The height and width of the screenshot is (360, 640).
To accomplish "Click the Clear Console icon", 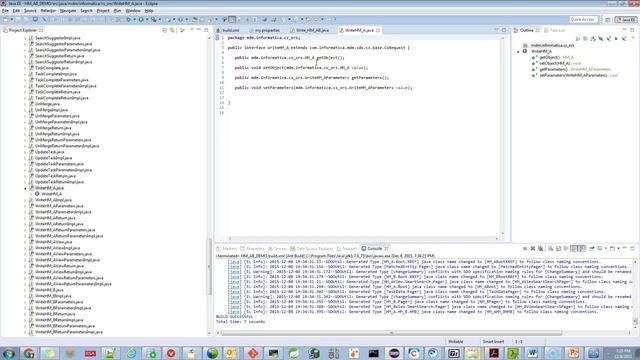I will pyautogui.click(x=551, y=249).
